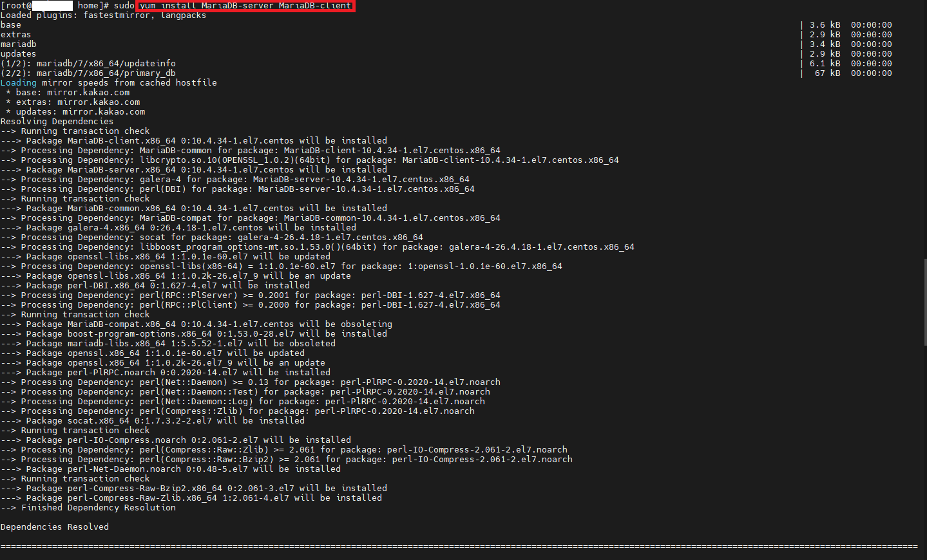927x560 pixels.
Task: Click the 'perl(Net::Daemon::Log)' dependency line
Action: point(243,402)
